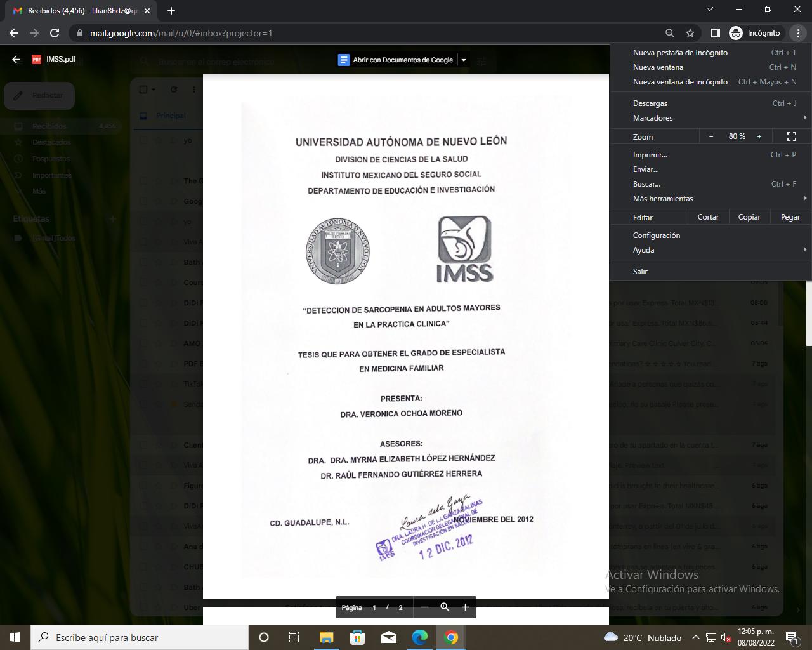Go back using the browser back arrow
The width and height of the screenshot is (812, 650).
tap(14, 33)
